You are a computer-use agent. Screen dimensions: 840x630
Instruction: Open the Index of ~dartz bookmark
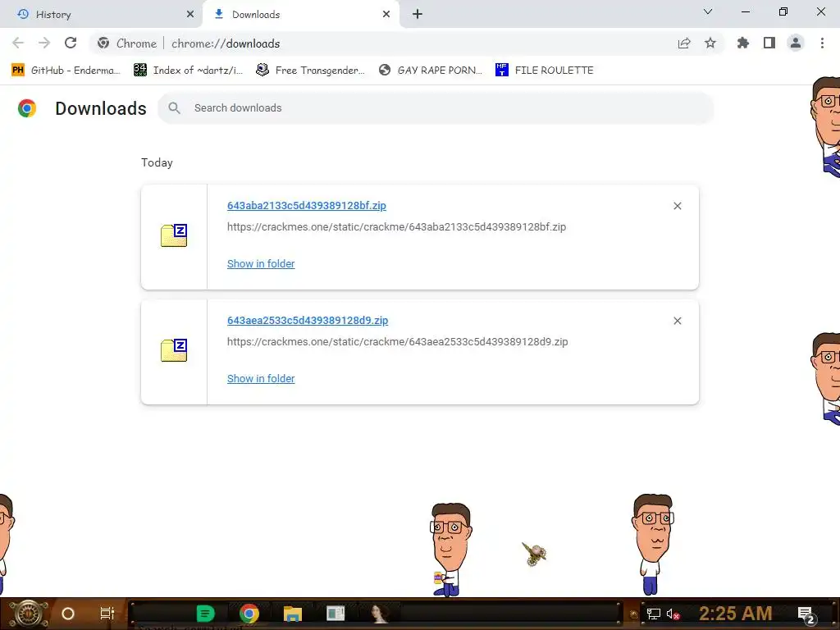click(188, 71)
